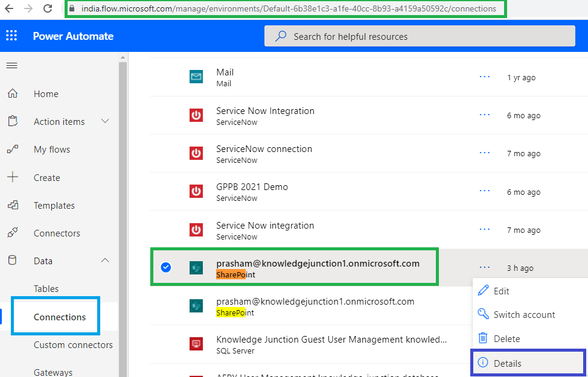Viewport: 588px width, 377px height.
Task: Open Create in the sidebar
Action: click(47, 177)
